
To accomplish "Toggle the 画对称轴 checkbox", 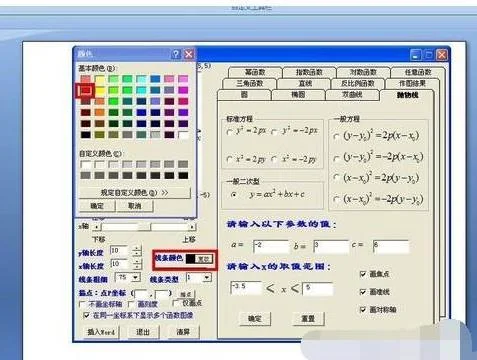I will tap(363, 310).
